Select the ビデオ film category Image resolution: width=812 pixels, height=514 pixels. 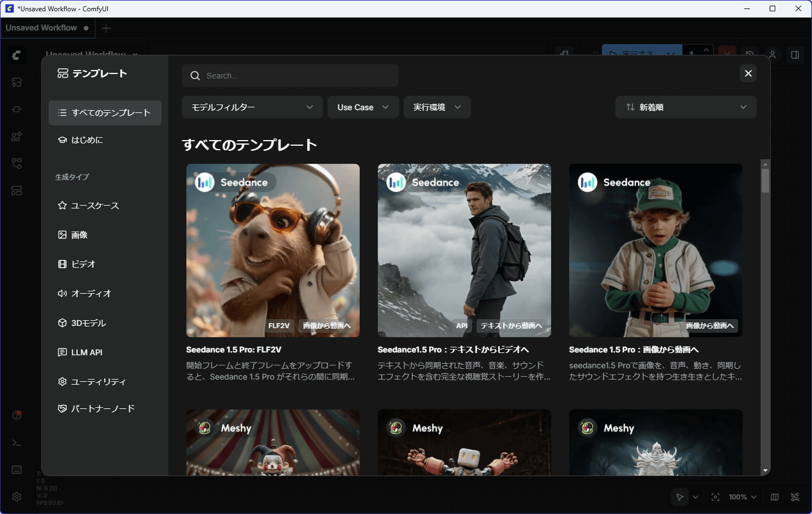click(x=83, y=264)
